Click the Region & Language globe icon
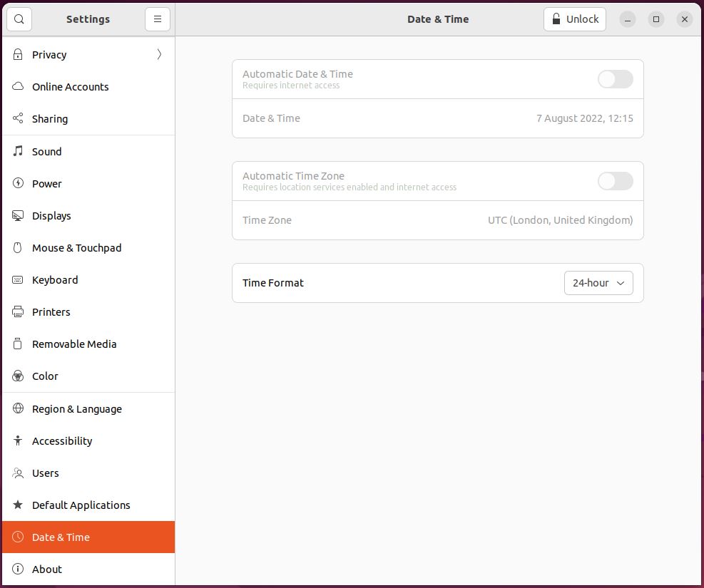Viewport: 704px width, 588px height. click(x=19, y=408)
